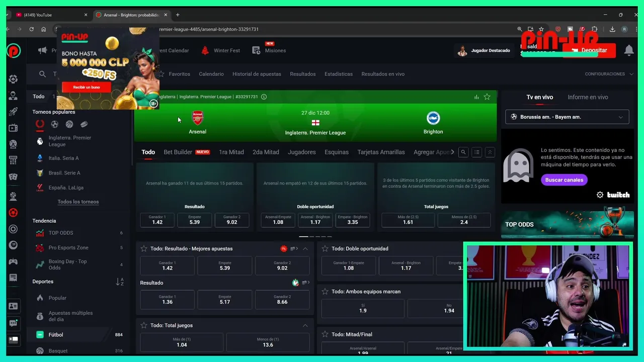Pick Ganador 1 odds 1.42 in Mejores apuestas
Screen dimensions: 644x362
point(168,266)
